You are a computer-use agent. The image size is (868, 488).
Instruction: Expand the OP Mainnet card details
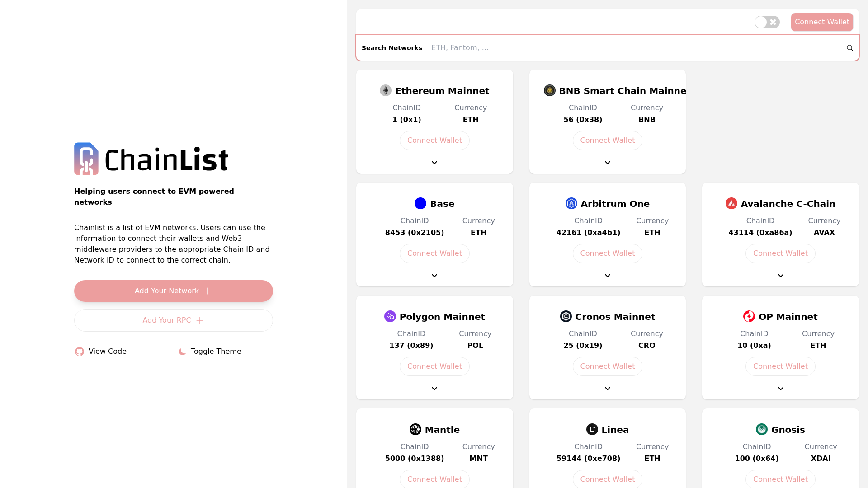point(781,389)
